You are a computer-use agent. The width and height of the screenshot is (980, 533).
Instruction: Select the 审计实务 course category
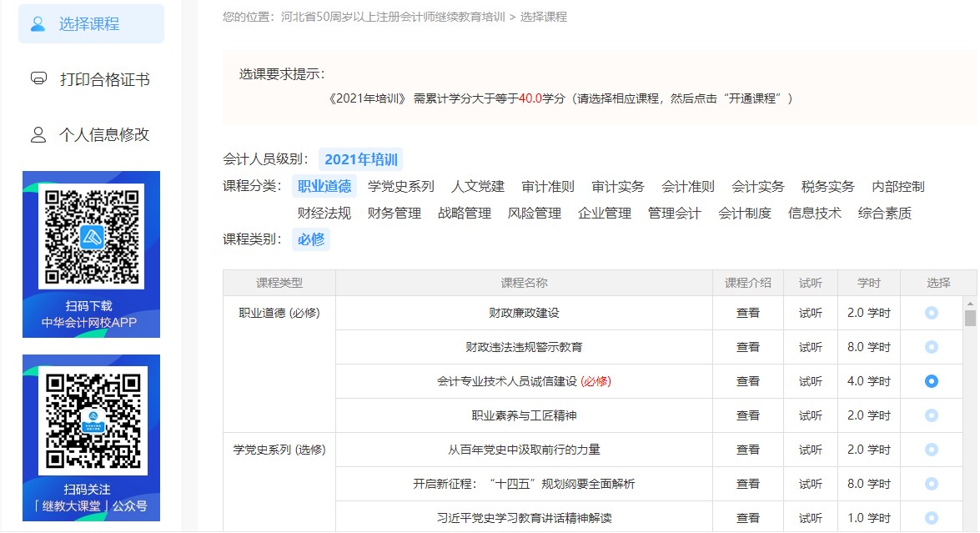coord(618,186)
